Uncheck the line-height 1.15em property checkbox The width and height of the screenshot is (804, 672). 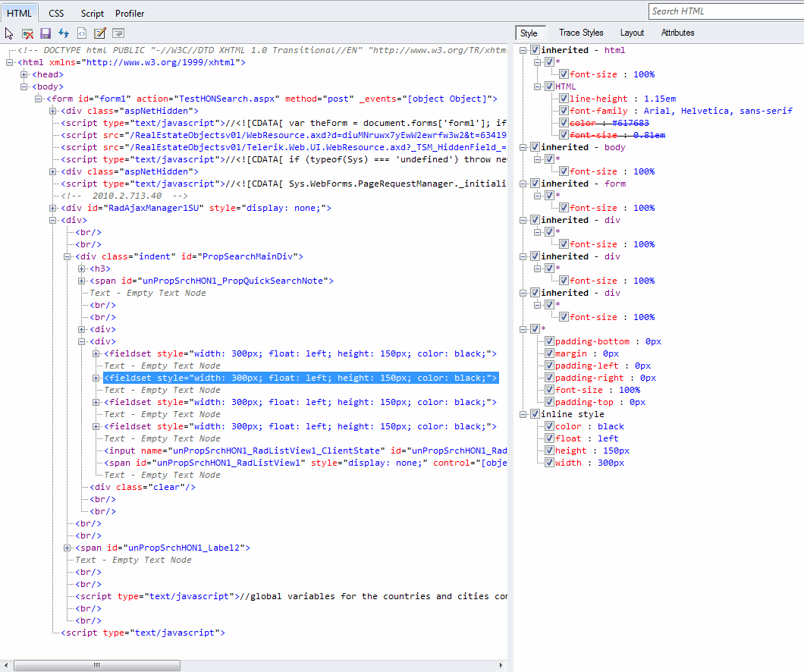pyautogui.click(x=564, y=99)
